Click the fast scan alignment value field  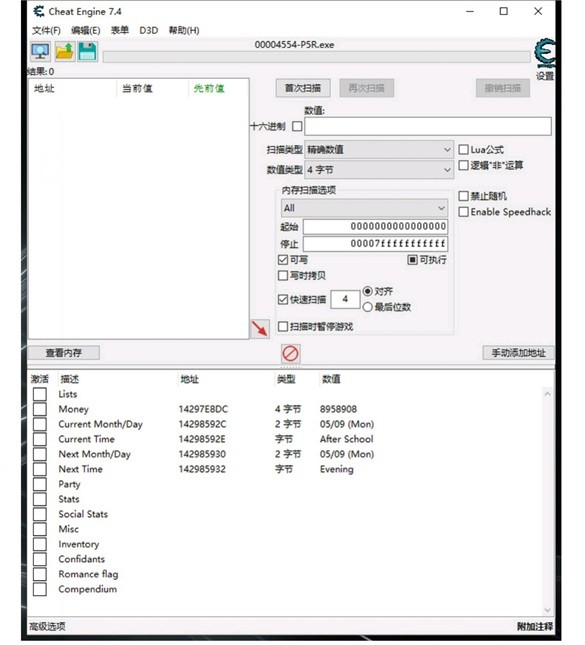point(345,299)
